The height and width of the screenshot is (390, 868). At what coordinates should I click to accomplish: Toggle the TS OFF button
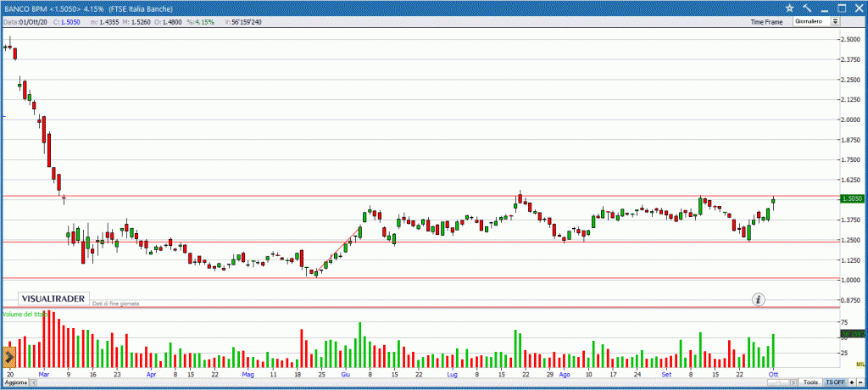pos(834,383)
